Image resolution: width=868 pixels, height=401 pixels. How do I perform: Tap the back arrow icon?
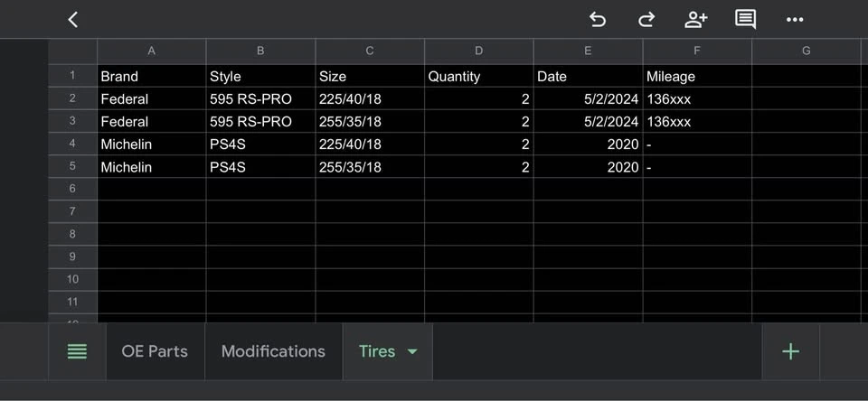coord(73,20)
